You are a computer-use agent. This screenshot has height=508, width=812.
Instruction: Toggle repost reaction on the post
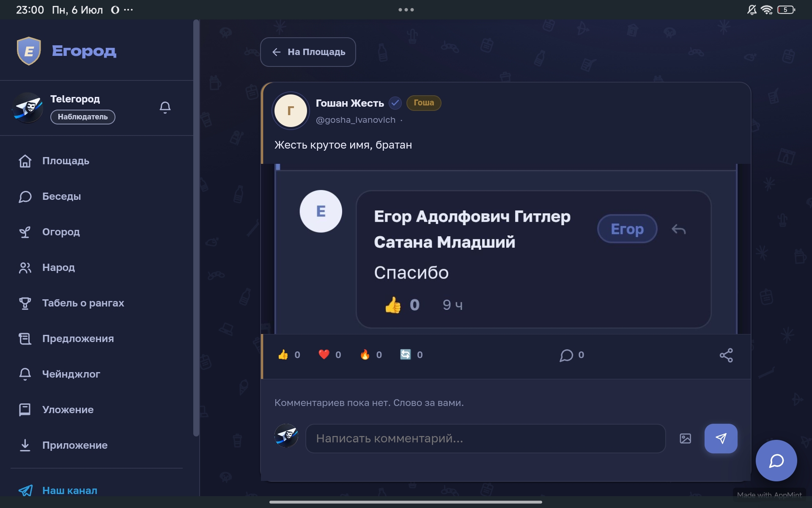(411, 355)
